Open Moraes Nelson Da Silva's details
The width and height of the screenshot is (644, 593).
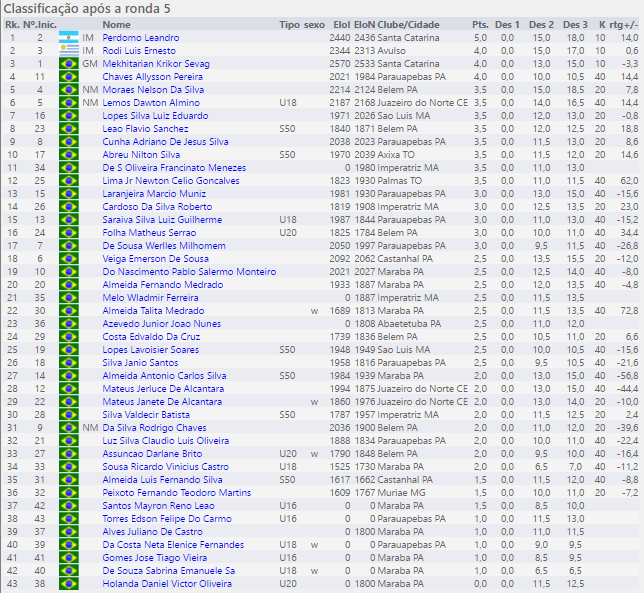point(153,89)
